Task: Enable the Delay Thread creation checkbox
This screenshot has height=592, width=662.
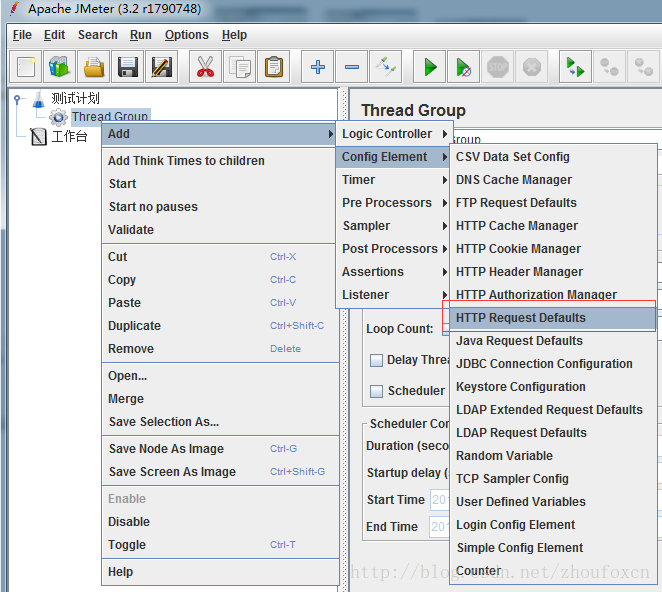Action: (x=377, y=360)
